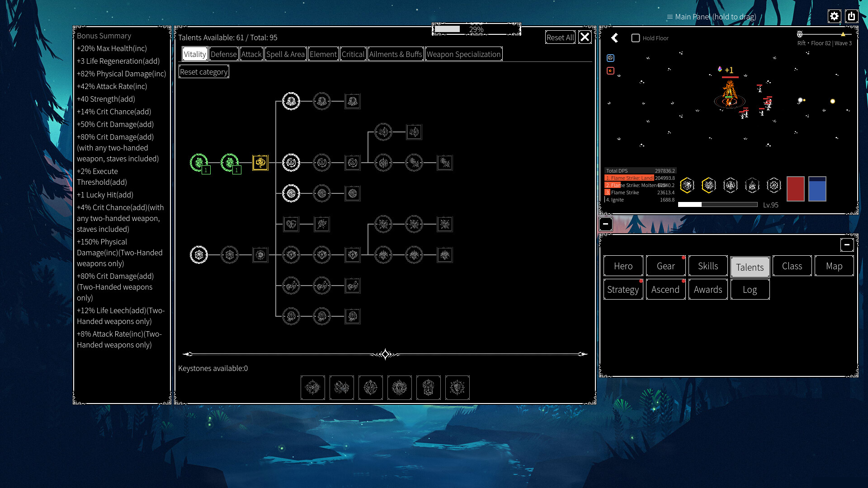
Task: Click the 29% progress bar
Action: click(x=476, y=29)
